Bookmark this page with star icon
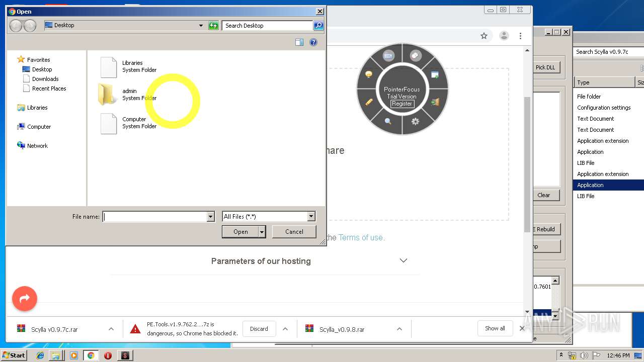The image size is (644, 362). [x=484, y=36]
